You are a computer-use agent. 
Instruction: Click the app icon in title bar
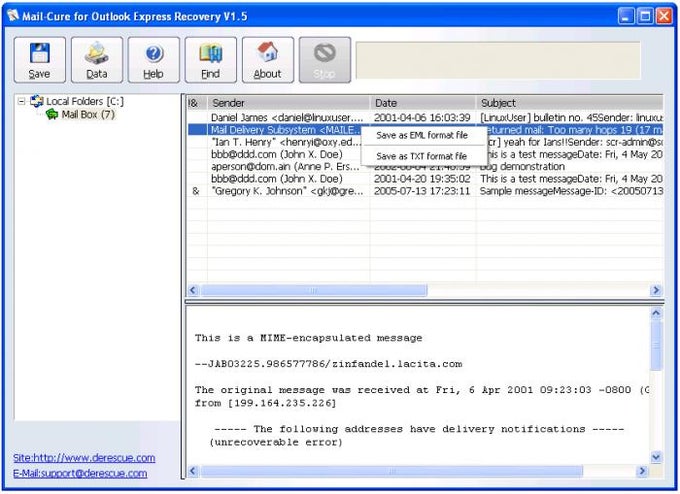coord(13,16)
